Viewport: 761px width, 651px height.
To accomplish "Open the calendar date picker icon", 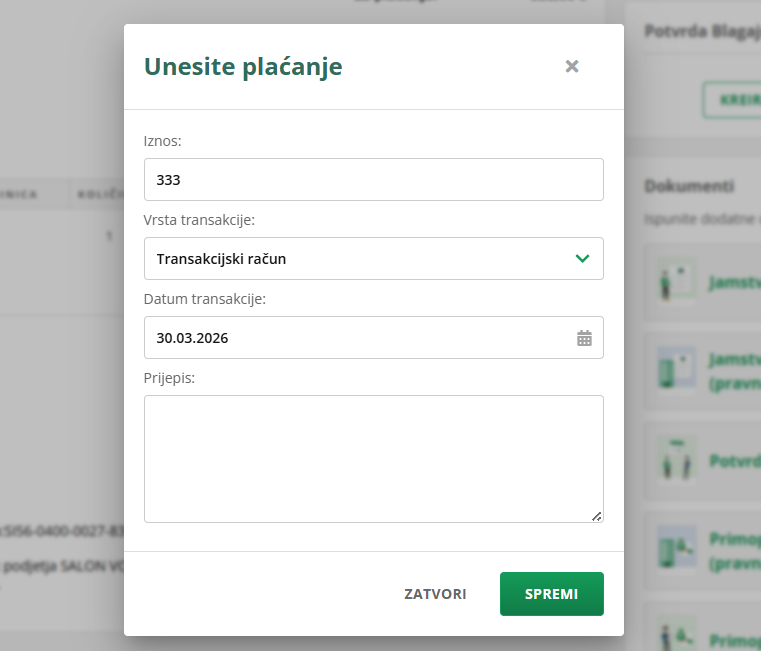I will coord(584,338).
